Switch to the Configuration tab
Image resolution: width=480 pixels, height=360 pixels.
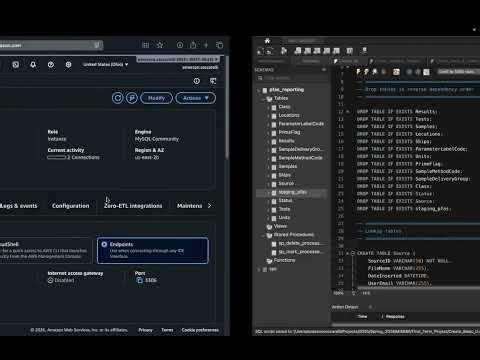(x=71, y=206)
